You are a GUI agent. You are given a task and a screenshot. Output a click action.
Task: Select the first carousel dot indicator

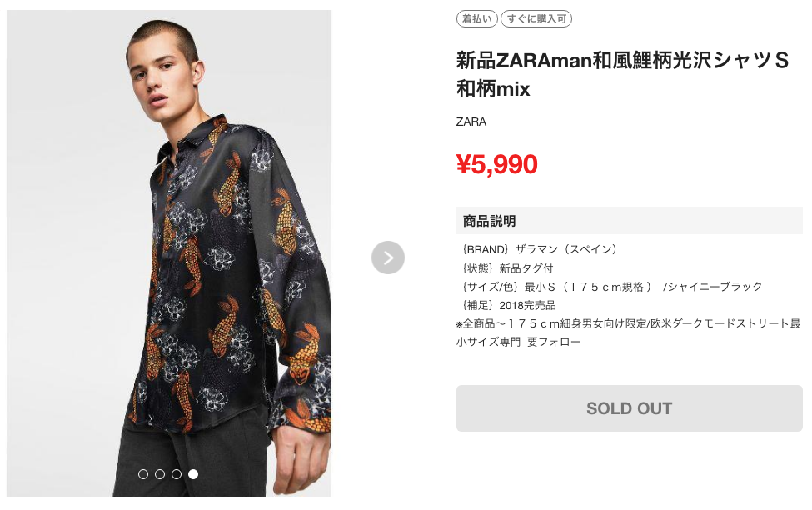pyautogui.click(x=143, y=474)
